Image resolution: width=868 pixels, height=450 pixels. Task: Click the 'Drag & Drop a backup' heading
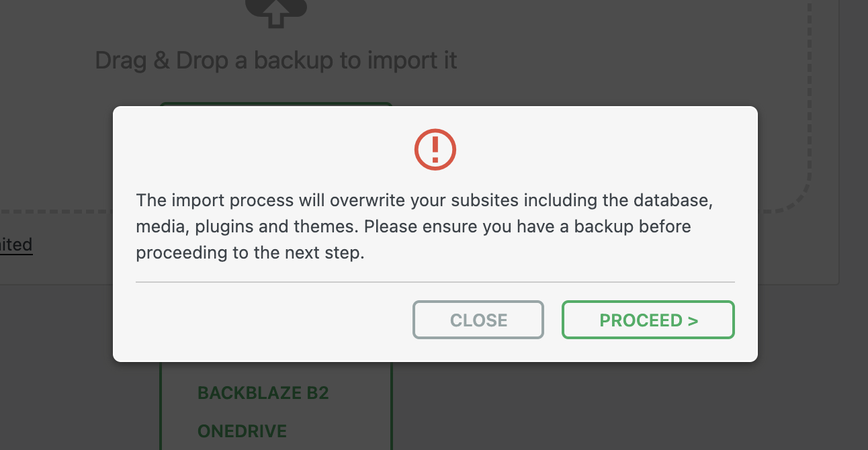[275, 60]
